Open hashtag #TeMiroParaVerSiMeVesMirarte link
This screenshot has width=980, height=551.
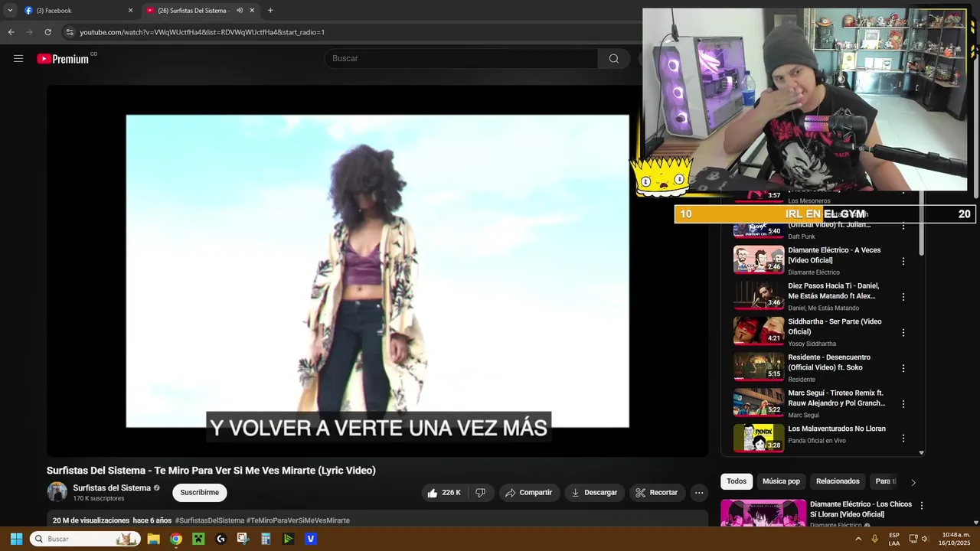click(x=298, y=520)
